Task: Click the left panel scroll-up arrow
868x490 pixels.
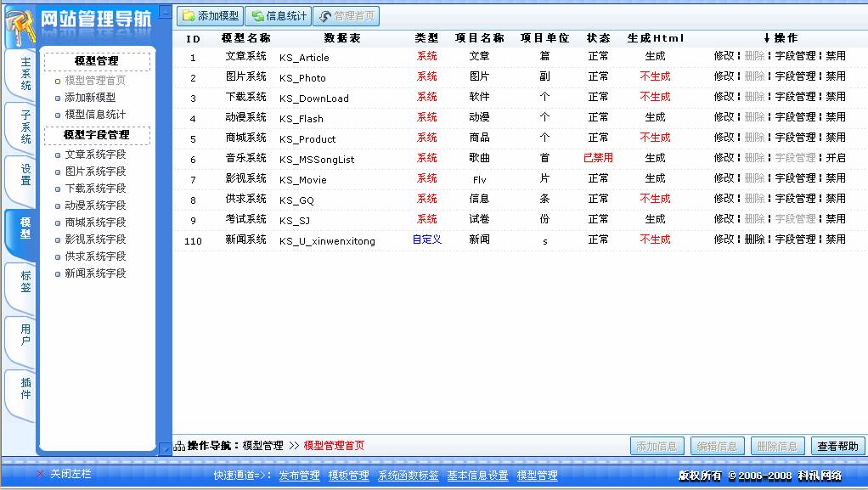Action: click(x=165, y=14)
